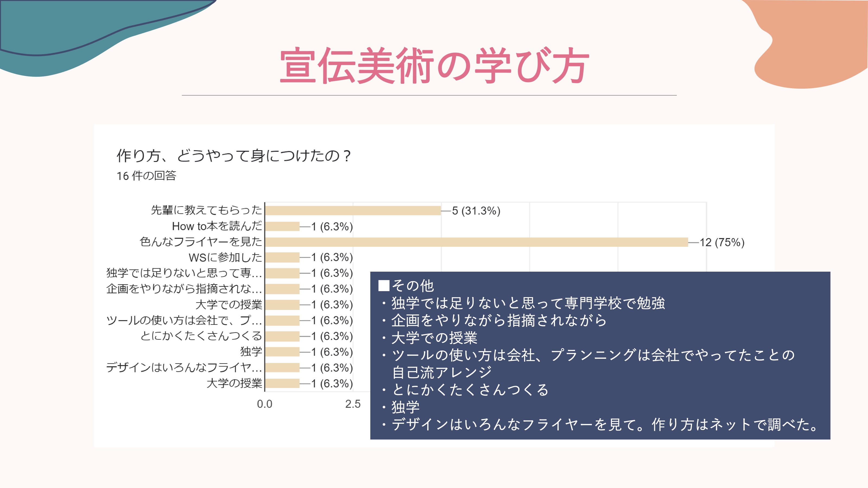Select the とにかくたくさんつくる line in the navy box
The image size is (868, 488).
point(470,390)
